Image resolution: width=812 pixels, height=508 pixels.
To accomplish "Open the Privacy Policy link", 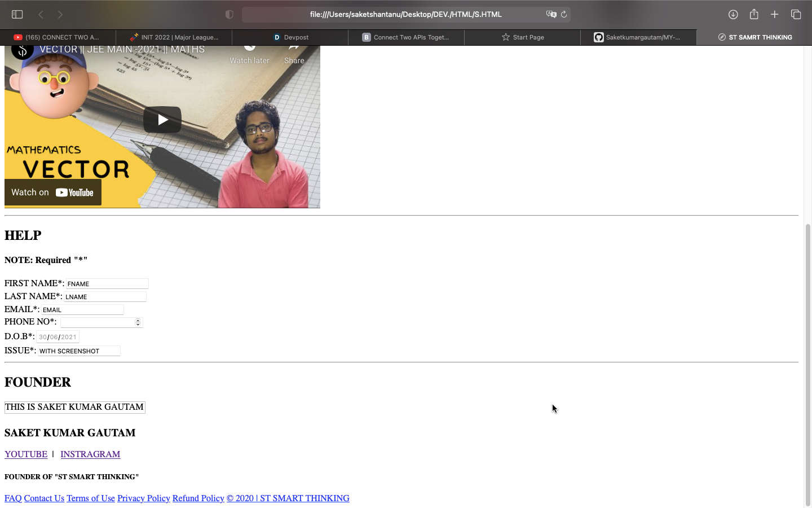I will click(144, 498).
